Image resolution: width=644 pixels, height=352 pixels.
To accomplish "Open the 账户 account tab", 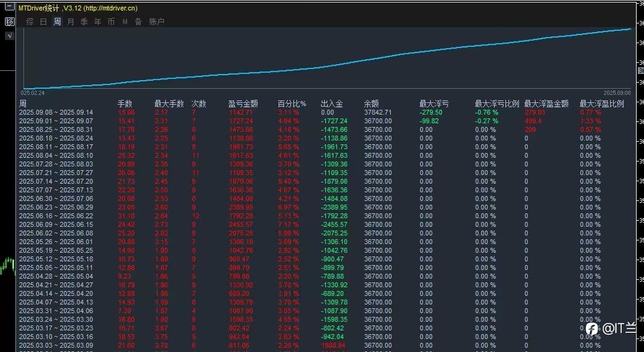I will (157, 22).
